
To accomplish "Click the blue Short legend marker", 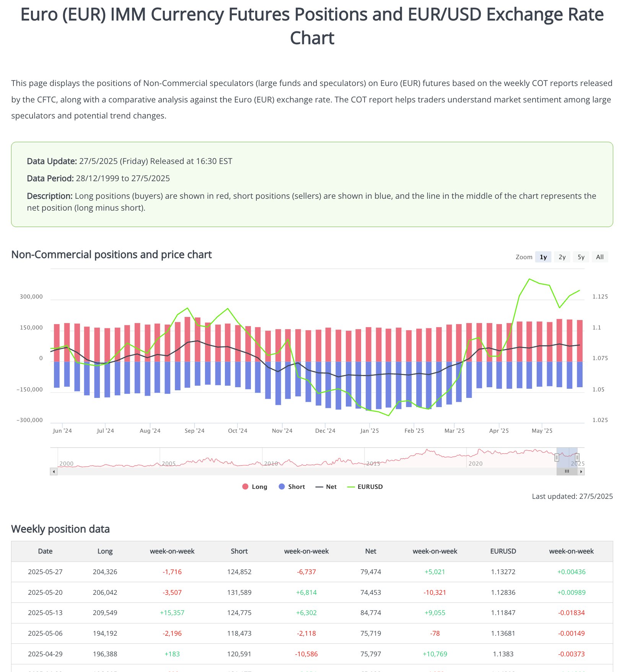I will click(x=282, y=487).
